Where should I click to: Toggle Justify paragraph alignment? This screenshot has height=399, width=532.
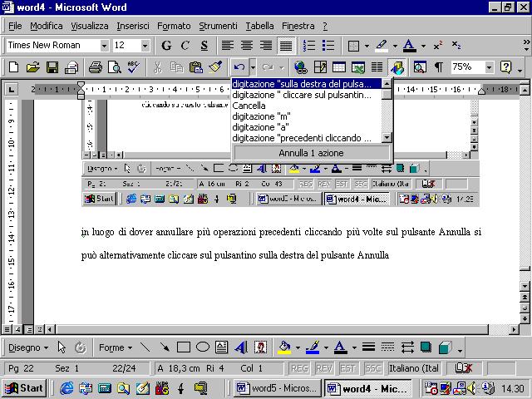click(286, 46)
